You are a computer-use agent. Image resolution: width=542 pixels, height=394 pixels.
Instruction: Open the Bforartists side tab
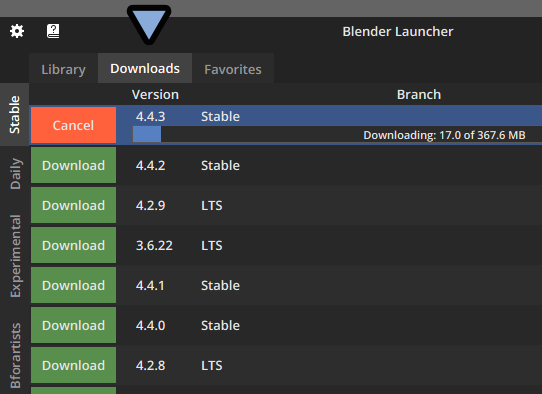click(15, 355)
